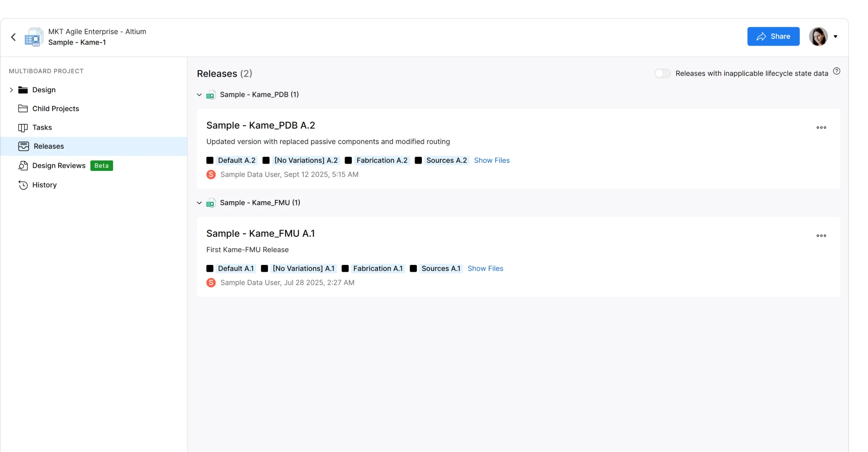
Task: Select the [No Variations] A.2 tag
Action: click(x=306, y=160)
